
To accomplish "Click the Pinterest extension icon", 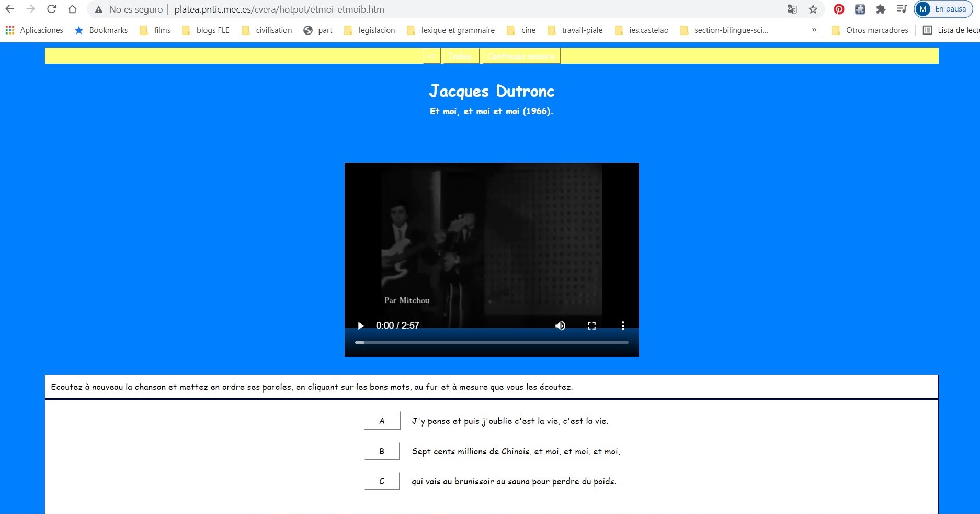I will [839, 9].
